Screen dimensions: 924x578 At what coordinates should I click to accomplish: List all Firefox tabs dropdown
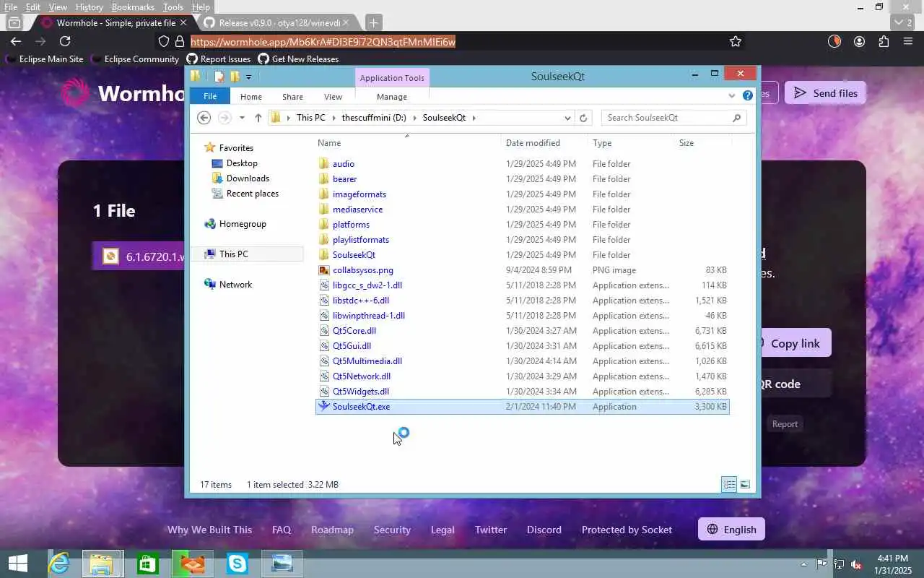(x=903, y=22)
